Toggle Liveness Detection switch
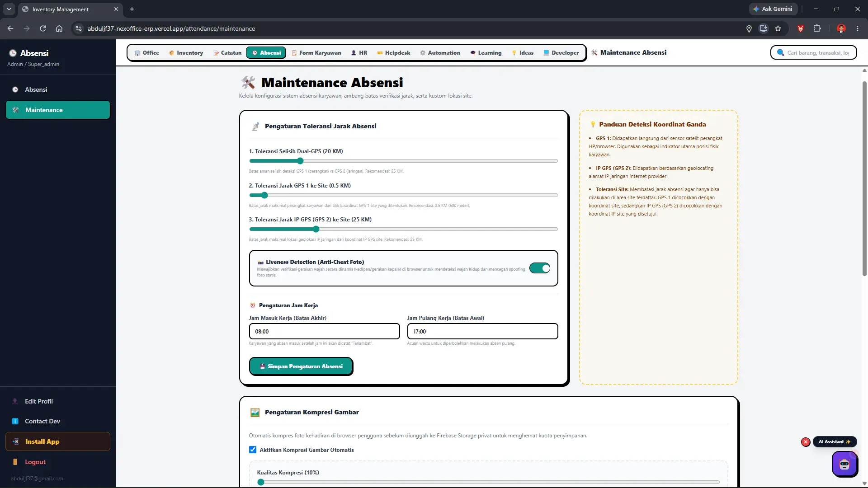This screenshot has height=488, width=868. pos(540,268)
